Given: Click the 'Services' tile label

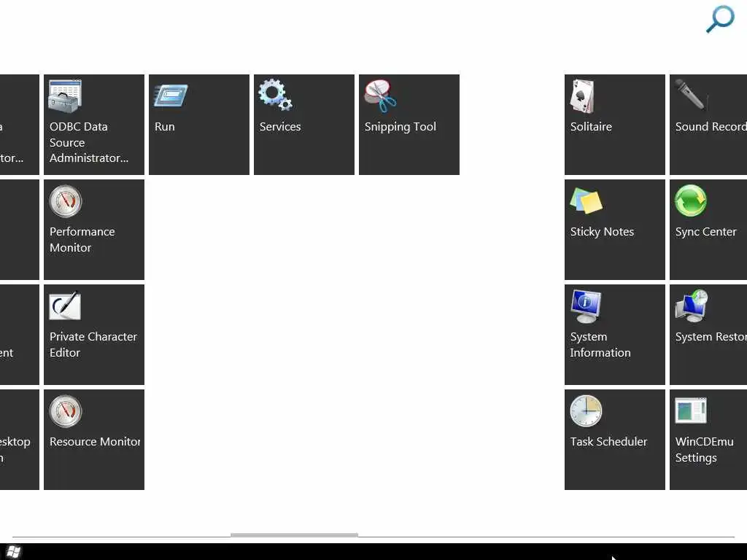Looking at the screenshot, I should point(280,127).
